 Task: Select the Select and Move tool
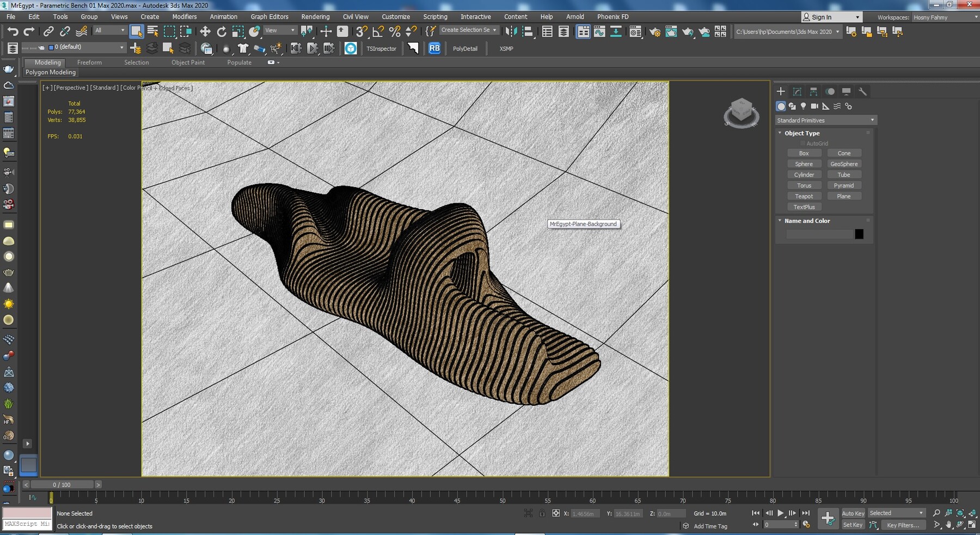pos(205,31)
